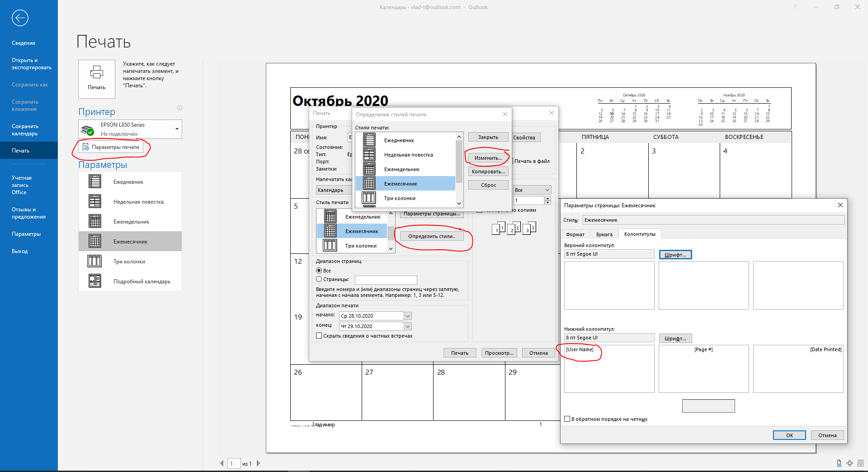The image size is (868, 472).
Task: Click scroll-up arrow in Стили печати list
Action: (x=459, y=137)
